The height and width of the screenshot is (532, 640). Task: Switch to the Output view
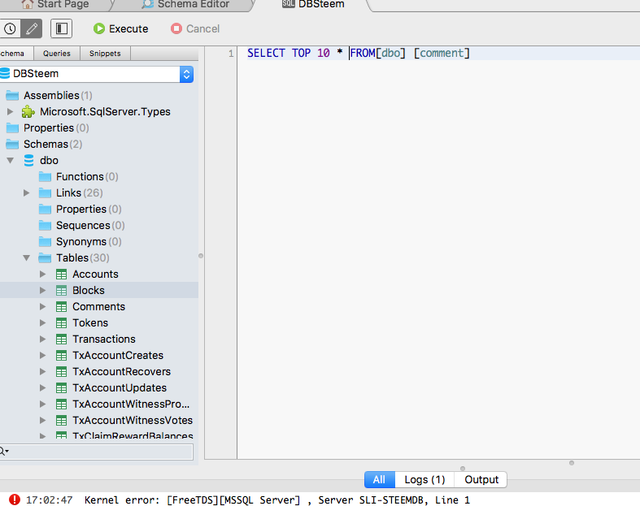pos(481,479)
